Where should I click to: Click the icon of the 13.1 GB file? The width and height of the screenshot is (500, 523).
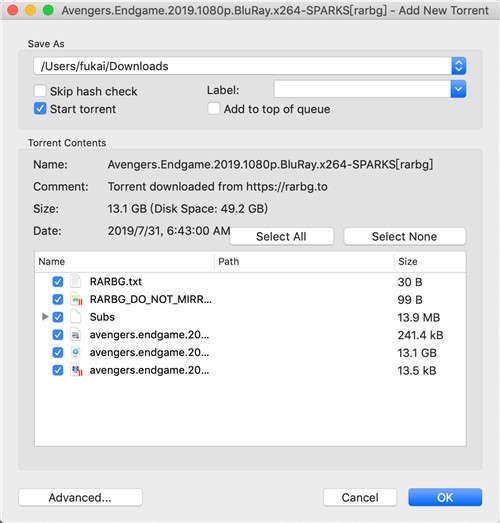point(76,352)
